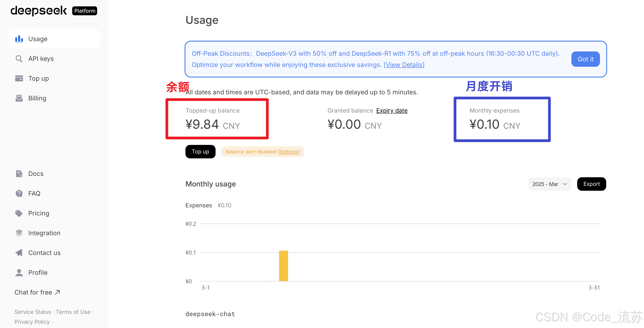Click the FAQ question mark icon

click(19, 193)
